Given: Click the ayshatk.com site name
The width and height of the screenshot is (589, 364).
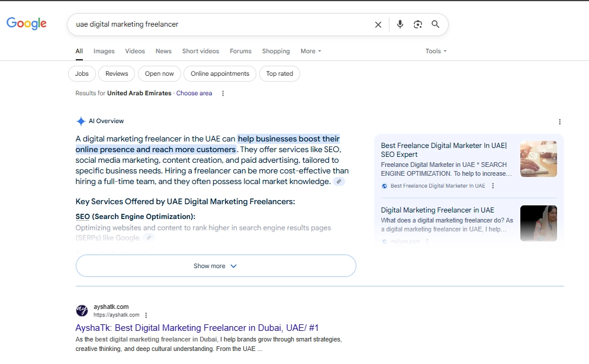Looking at the screenshot, I should pos(111,307).
